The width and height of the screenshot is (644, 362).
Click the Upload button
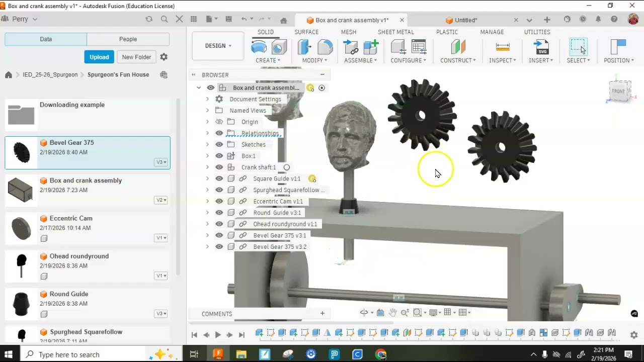point(99,57)
